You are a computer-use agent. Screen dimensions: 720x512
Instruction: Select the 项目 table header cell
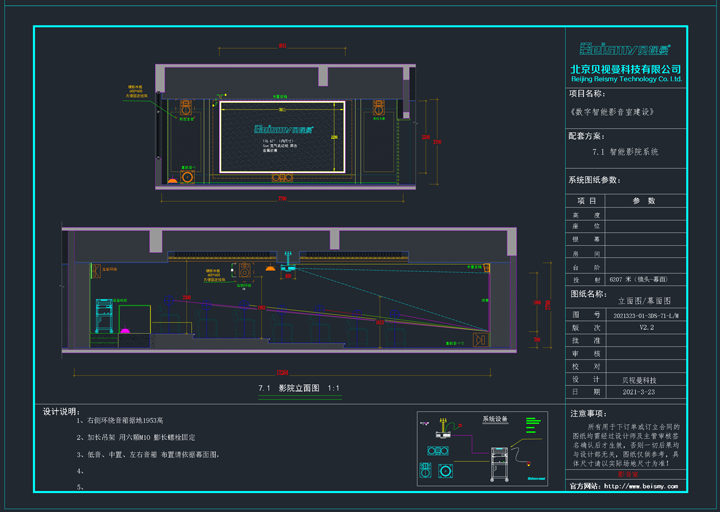pyautogui.click(x=586, y=201)
